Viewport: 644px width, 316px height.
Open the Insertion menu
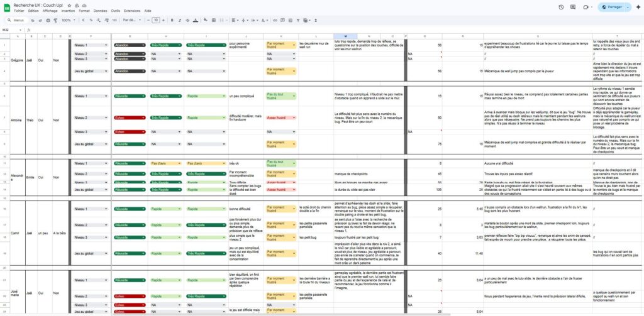click(68, 11)
